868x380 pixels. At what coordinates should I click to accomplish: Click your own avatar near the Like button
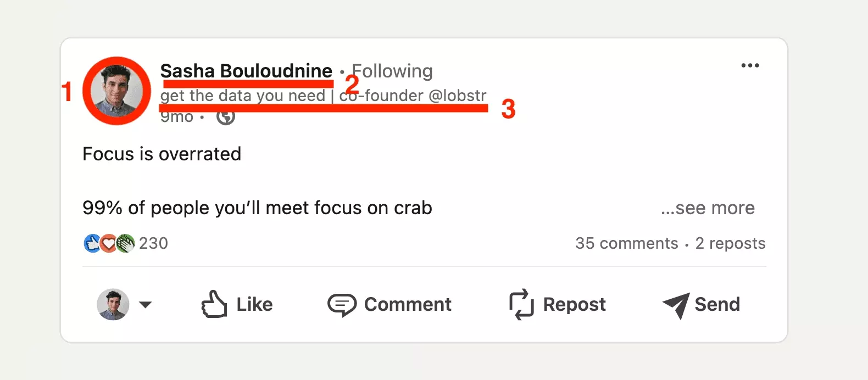point(112,305)
